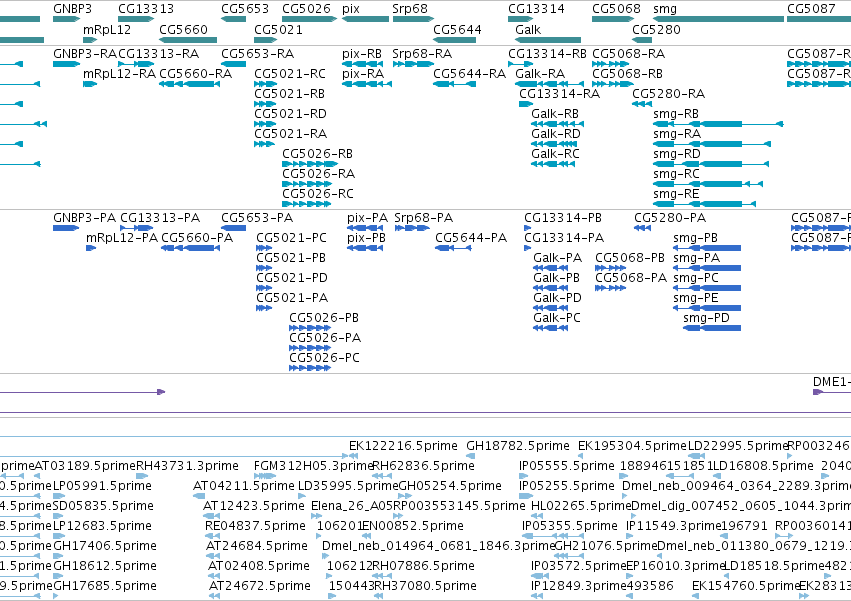This screenshot has width=851, height=601.
Task: Click the CG5280 gene label
Action: click(656, 29)
